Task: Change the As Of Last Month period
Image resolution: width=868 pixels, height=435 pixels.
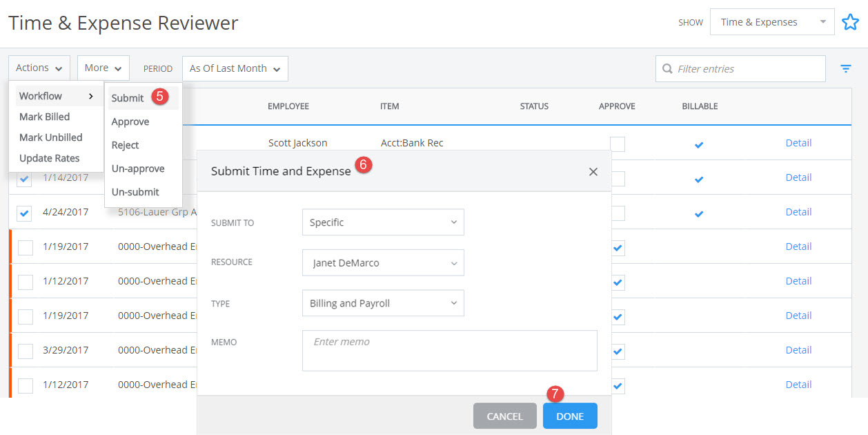Action: tap(235, 68)
